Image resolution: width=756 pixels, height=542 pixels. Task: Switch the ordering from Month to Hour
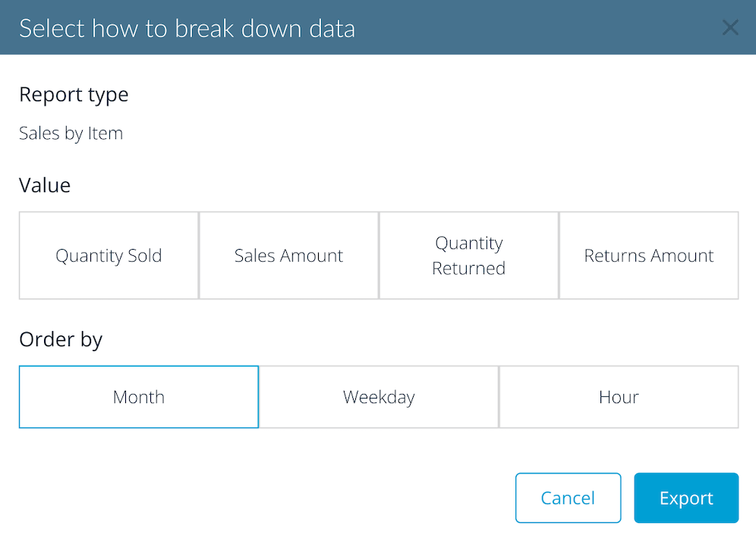[619, 396]
